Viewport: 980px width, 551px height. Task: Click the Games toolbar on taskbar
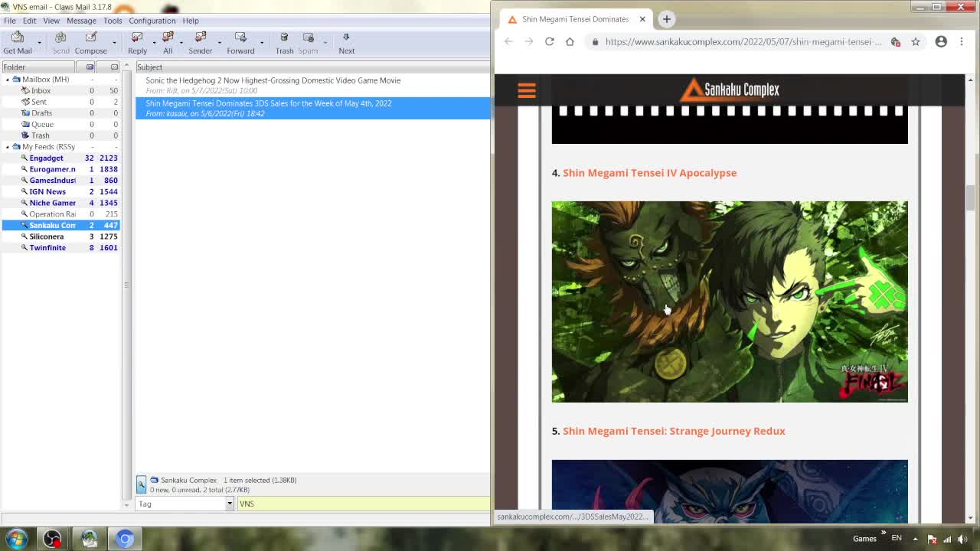point(864,539)
